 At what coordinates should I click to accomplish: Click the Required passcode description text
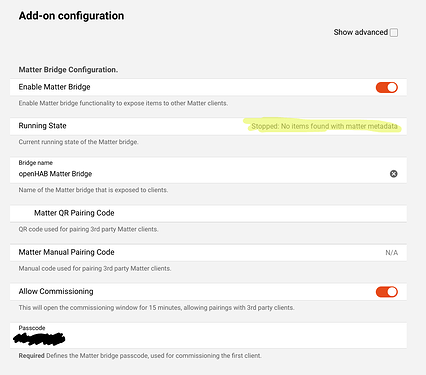pos(140,356)
